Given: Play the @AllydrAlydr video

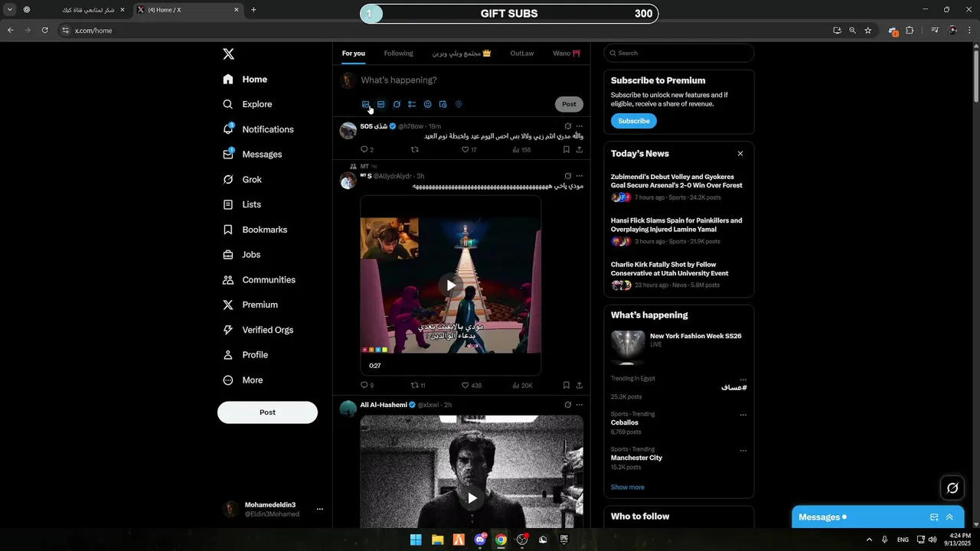Looking at the screenshot, I should 451,285.
